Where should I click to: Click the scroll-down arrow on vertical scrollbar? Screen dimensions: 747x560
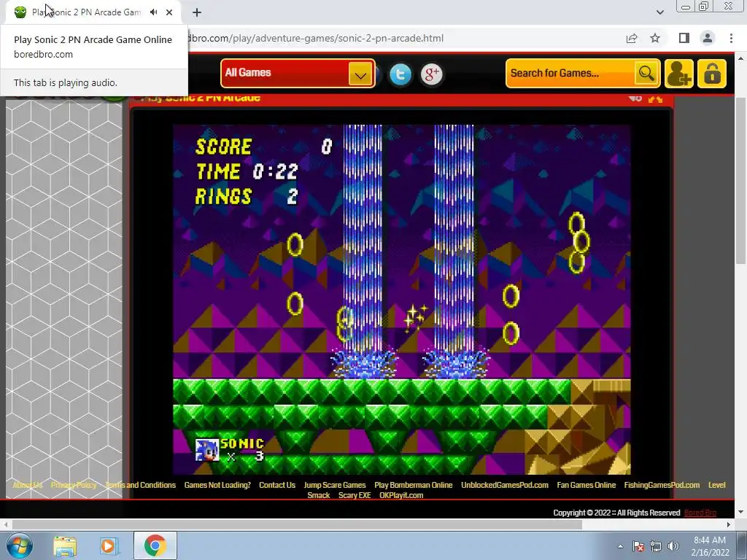740,513
